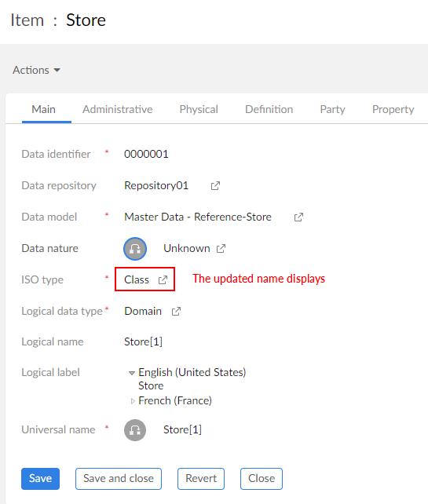The image size is (428, 504).
Task: Click the Universal name value Store[1]
Action: click(x=182, y=429)
